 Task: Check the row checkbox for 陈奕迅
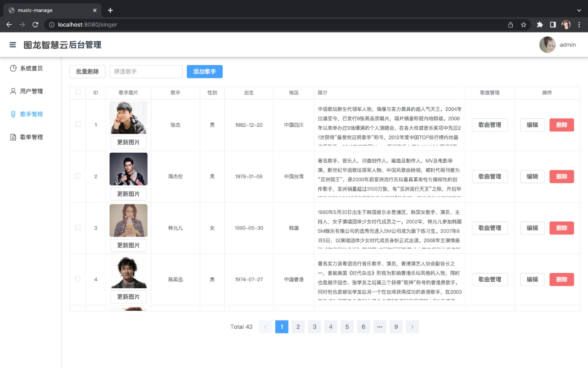78,279
